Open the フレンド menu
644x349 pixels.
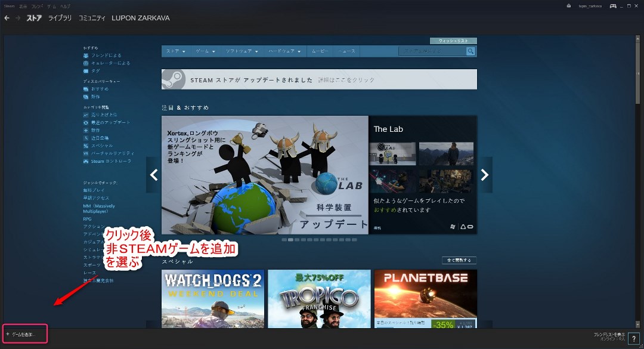coord(37,6)
